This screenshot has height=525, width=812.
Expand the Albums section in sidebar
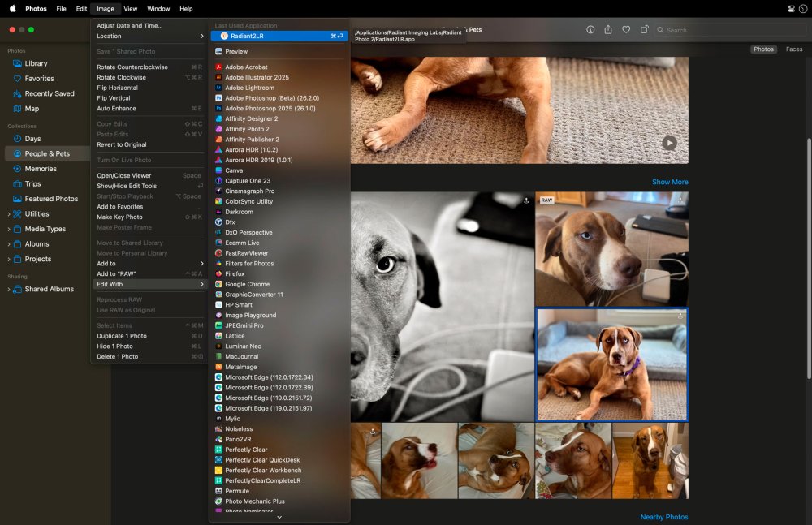click(9, 244)
